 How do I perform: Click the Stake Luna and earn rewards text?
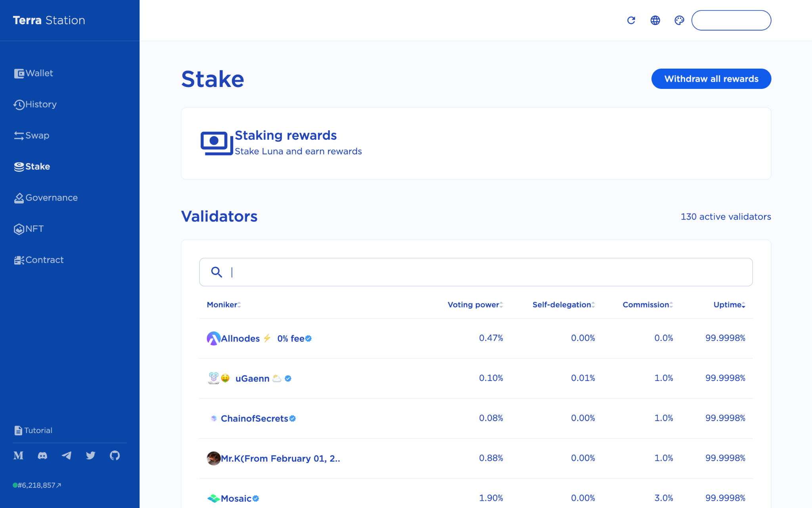(x=298, y=151)
